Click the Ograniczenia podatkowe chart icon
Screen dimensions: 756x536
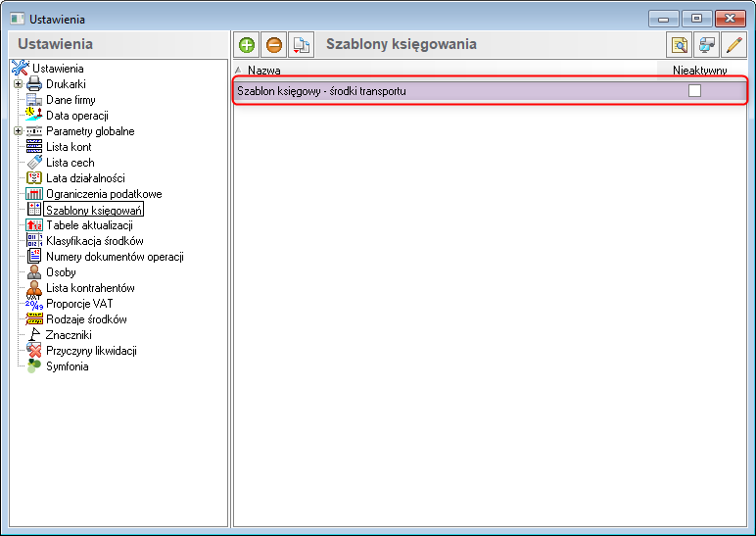[x=34, y=194]
